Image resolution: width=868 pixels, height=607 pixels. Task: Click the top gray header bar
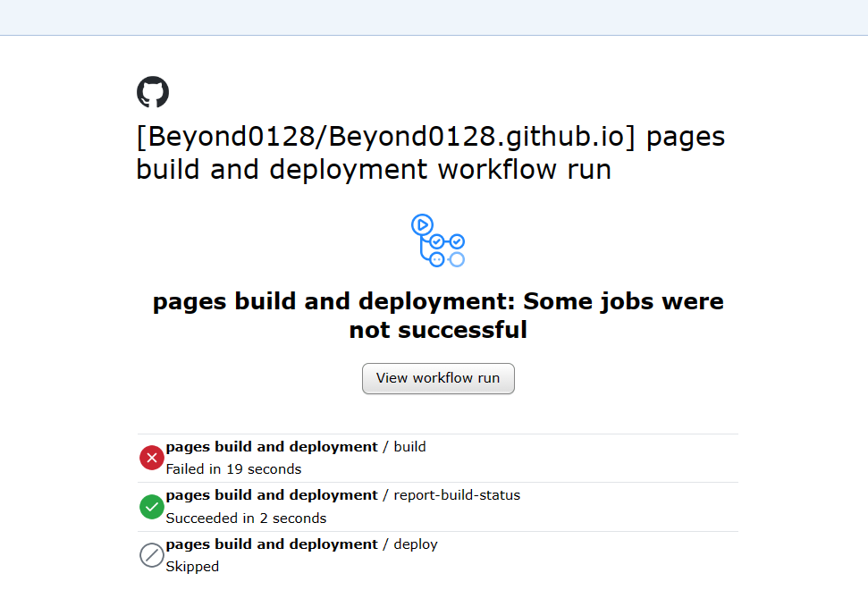pyautogui.click(x=434, y=16)
